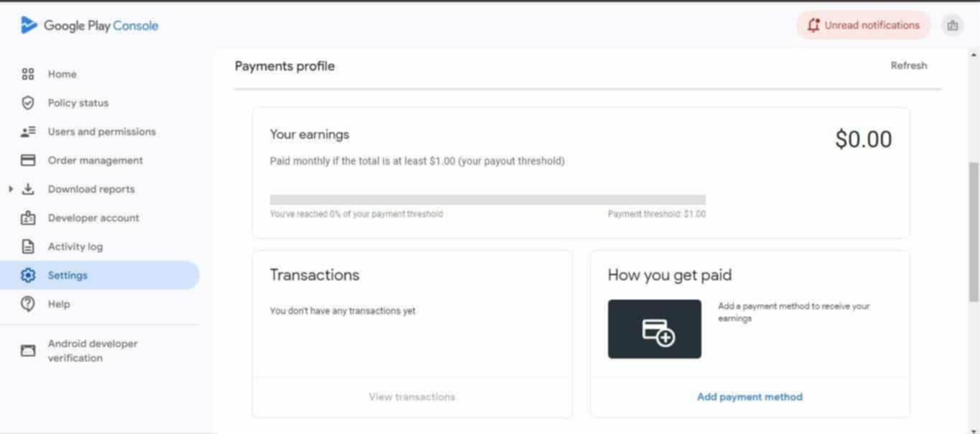Click the Android developer verification icon

coord(28,351)
